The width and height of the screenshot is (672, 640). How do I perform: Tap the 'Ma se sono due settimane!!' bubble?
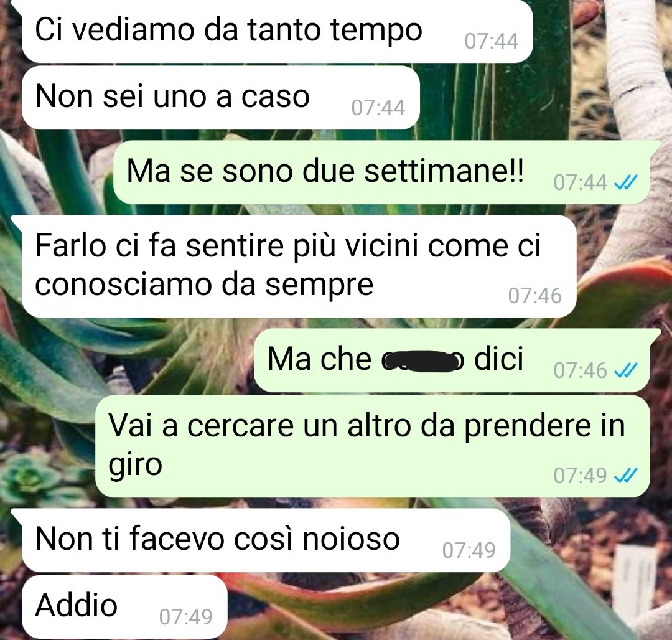pyautogui.click(x=382, y=172)
